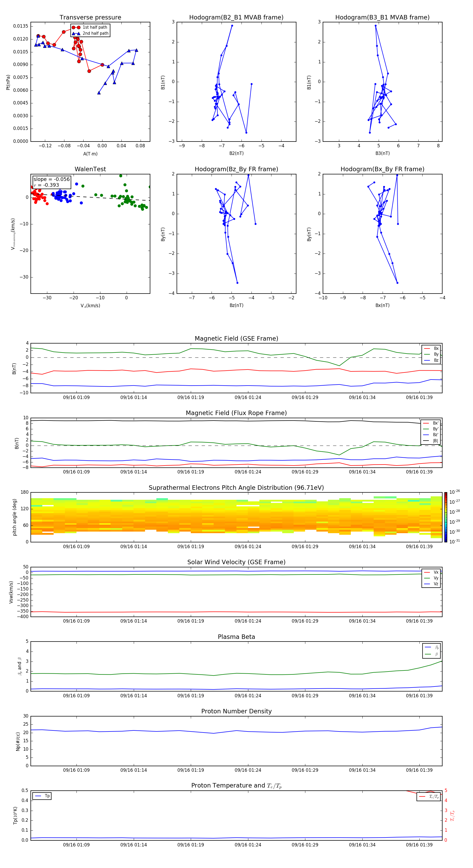
Task: Click the 'Hodogram(B2_B1 MVAB frame)' title
Action: [236, 18]
